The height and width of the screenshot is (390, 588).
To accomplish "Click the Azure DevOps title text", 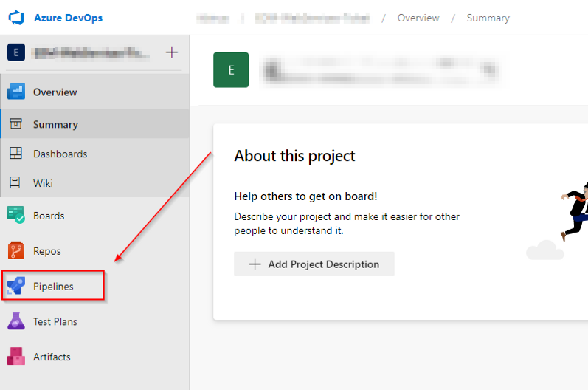I will [x=68, y=18].
